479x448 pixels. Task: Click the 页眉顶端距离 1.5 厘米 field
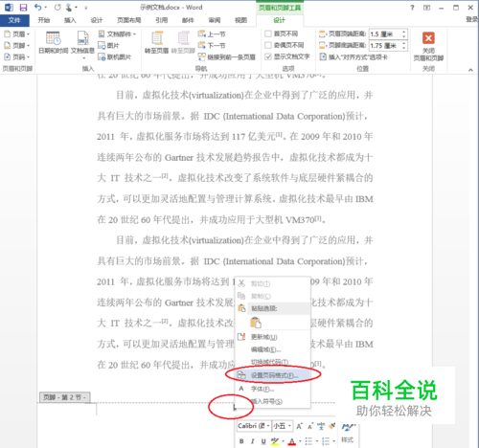tap(385, 34)
